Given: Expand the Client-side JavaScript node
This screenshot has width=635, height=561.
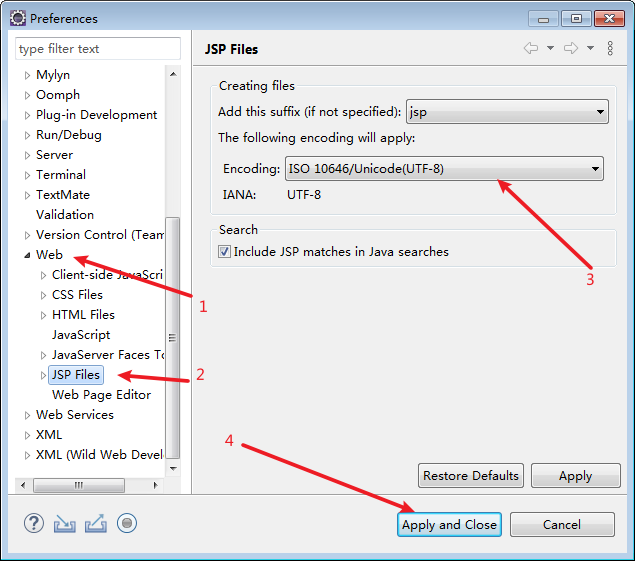Looking at the screenshot, I should [43, 275].
